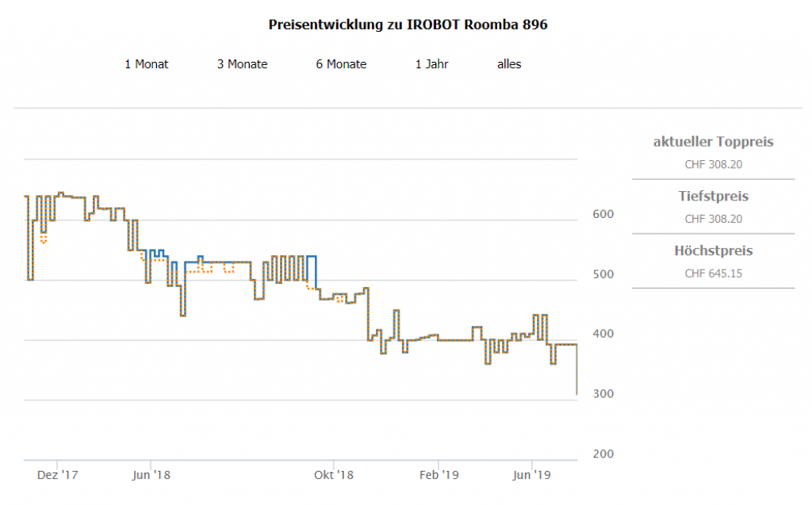The width and height of the screenshot is (812, 505).
Task: Click the Okt '18 x-axis label
Action: tap(334, 475)
